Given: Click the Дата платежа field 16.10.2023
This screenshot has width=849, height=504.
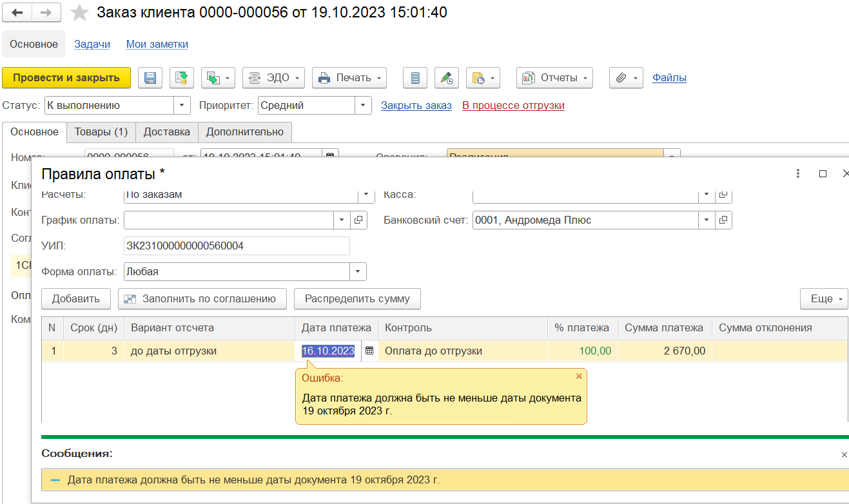Looking at the screenshot, I should [x=328, y=351].
